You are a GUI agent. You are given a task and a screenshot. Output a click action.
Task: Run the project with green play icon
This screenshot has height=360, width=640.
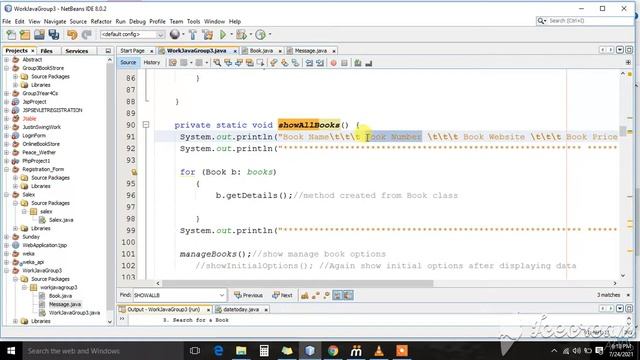tap(223, 35)
